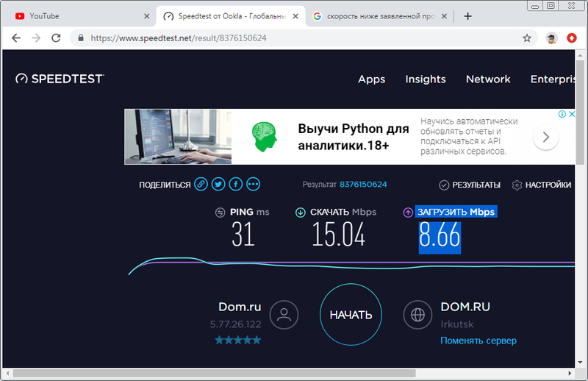The image size is (588, 381).
Task: Open result number 8376150624 link
Action: point(363,185)
